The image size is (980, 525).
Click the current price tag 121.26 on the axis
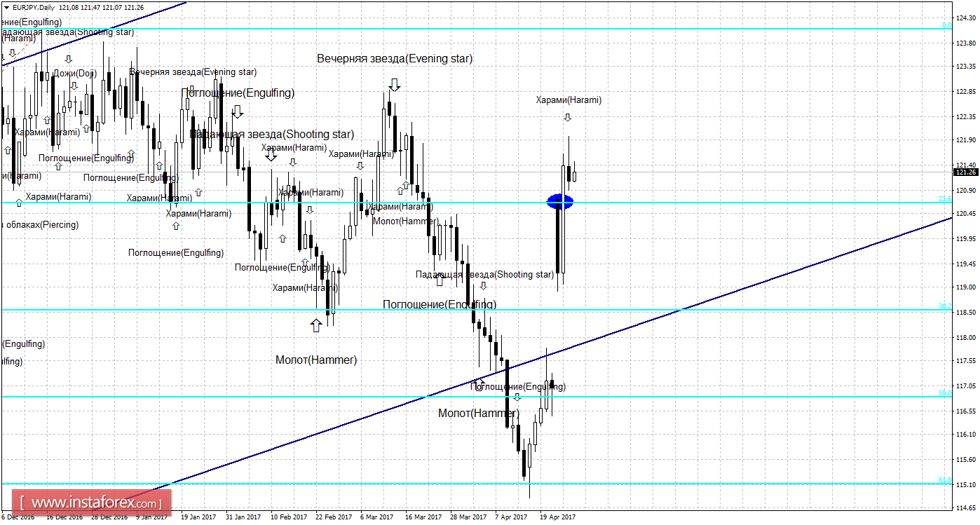point(966,172)
